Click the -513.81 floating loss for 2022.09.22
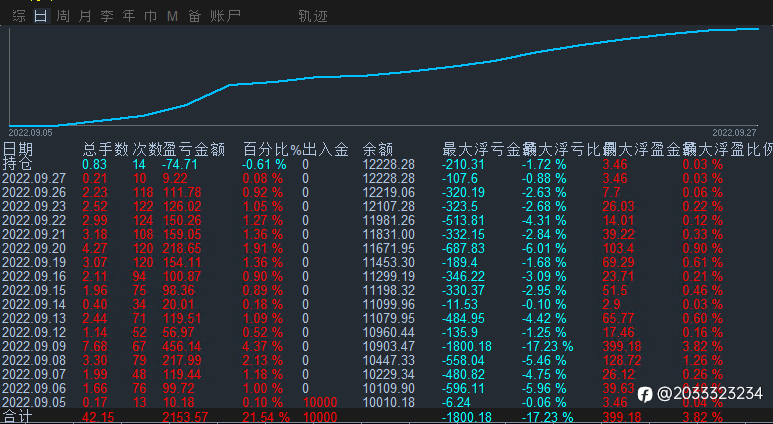 [463, 220]
